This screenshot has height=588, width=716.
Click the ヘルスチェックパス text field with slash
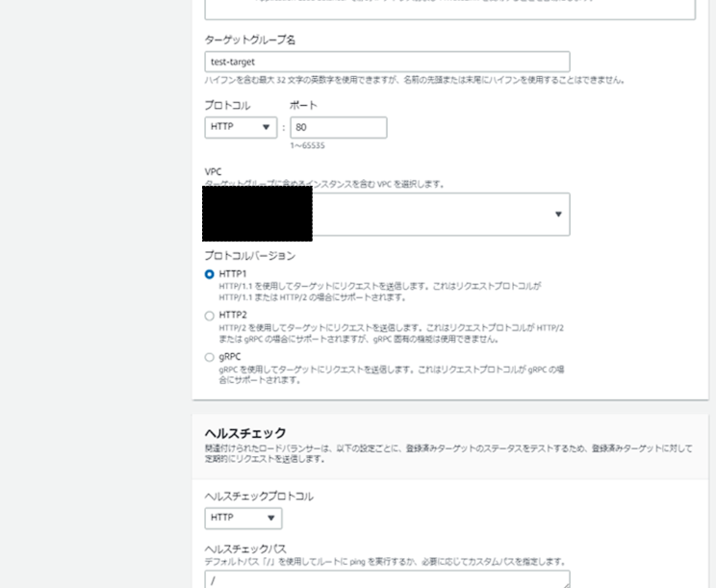pyautogui.click(x=385, y=578)
